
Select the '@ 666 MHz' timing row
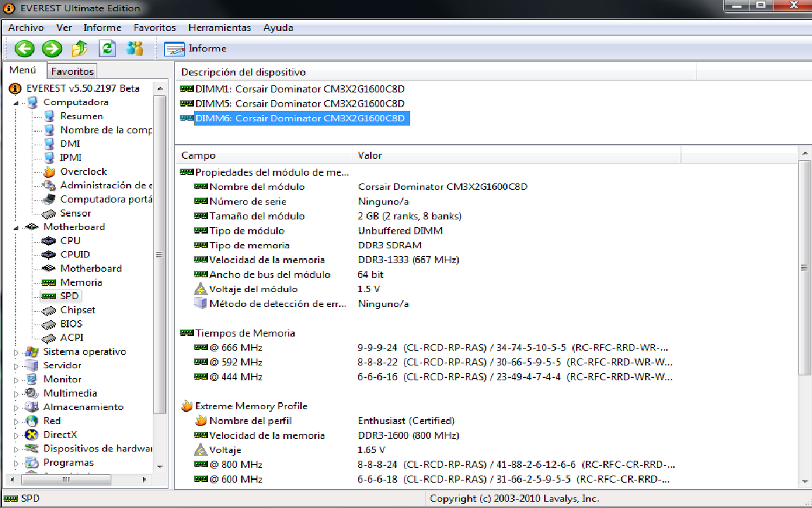pyautogui.click(x=431, y=348)
